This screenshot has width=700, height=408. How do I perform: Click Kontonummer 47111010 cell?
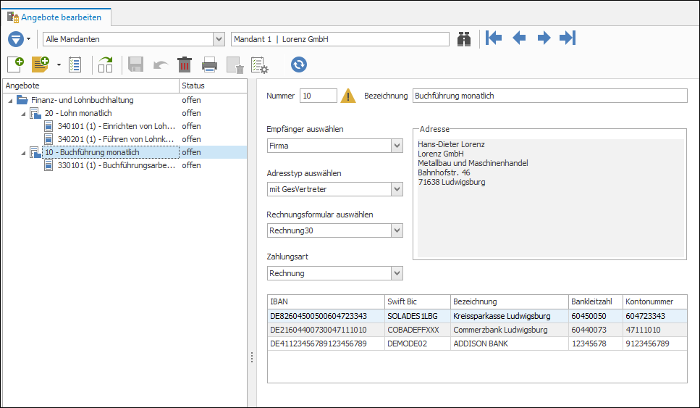coord(654,330)
